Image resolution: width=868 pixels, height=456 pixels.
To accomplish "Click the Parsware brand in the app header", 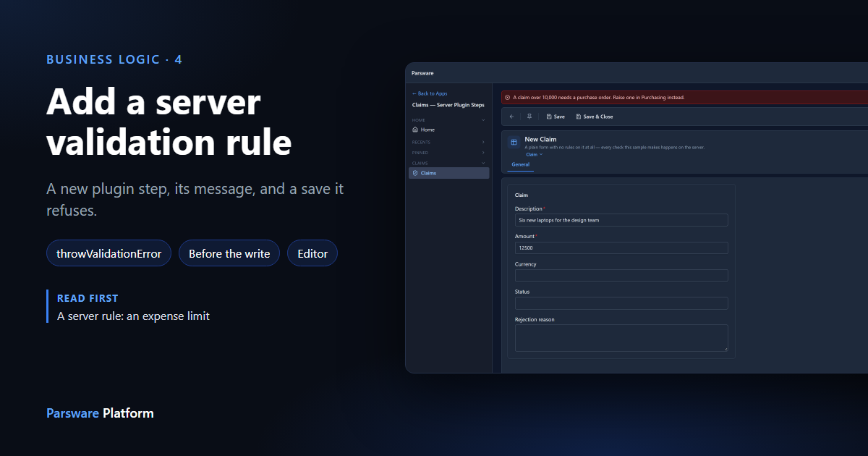I will (x=422, y=73).
